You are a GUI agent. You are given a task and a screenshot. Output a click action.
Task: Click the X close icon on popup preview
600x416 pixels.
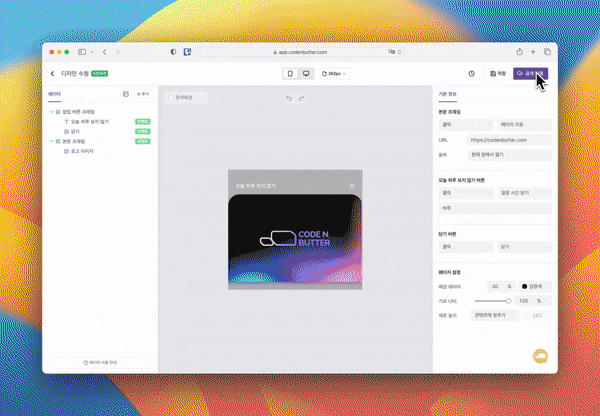click(x=352, y=186)
